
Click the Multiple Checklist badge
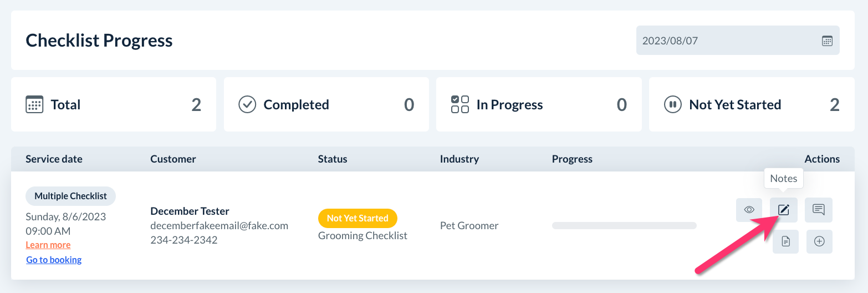tap(70, 196)
